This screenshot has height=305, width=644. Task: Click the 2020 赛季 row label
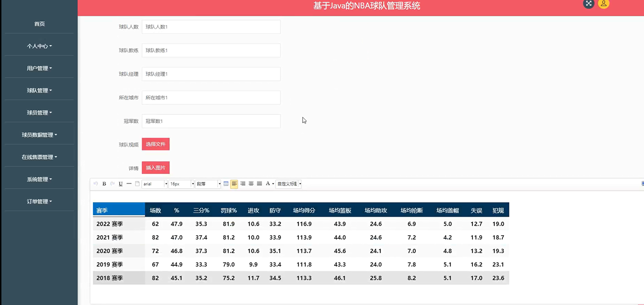pyautogui.click(x=110, y=251)
